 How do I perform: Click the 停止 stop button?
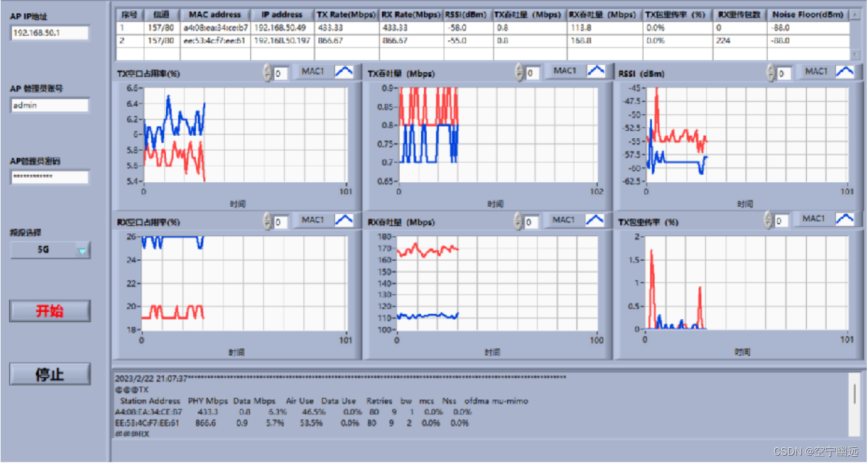(x=50, y=374)
